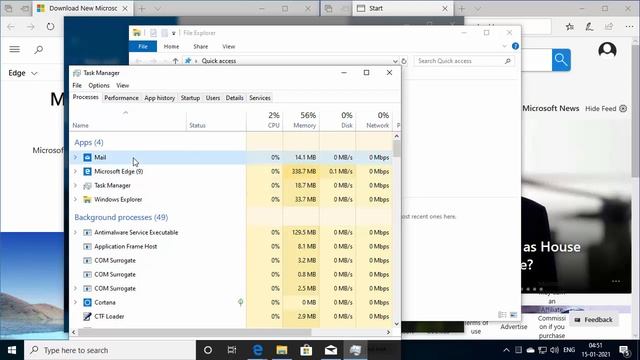The image size is (640, 360).
Task: Open Task View on the taskbar
Action: 232,350
